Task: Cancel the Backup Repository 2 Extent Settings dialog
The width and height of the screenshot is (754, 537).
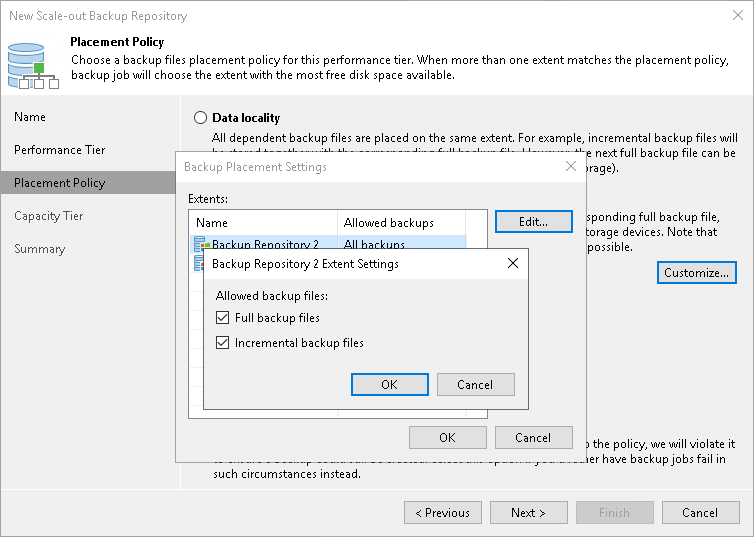Action: pyautogui.click(x=475, y=385)
